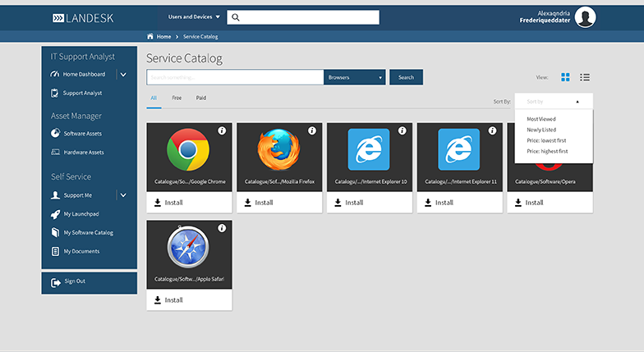Click the magnifier search icon in header
The image size is (644, 352).
235,17
